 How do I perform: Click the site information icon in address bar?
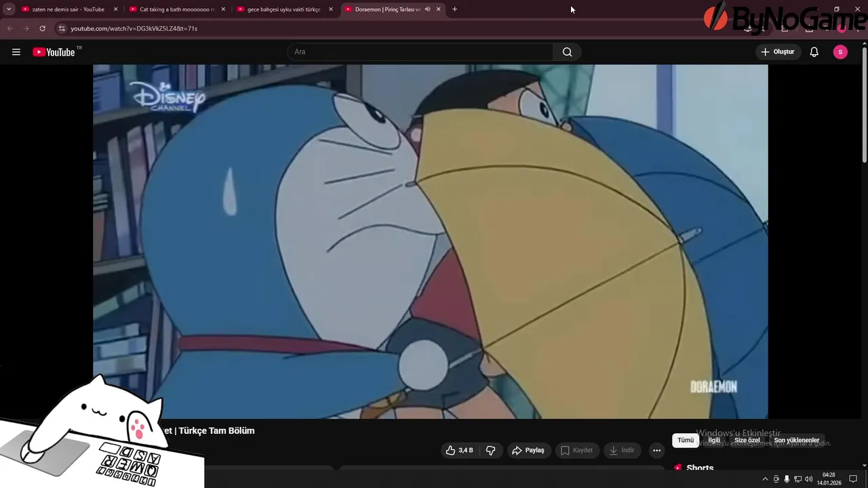point(62,28)
